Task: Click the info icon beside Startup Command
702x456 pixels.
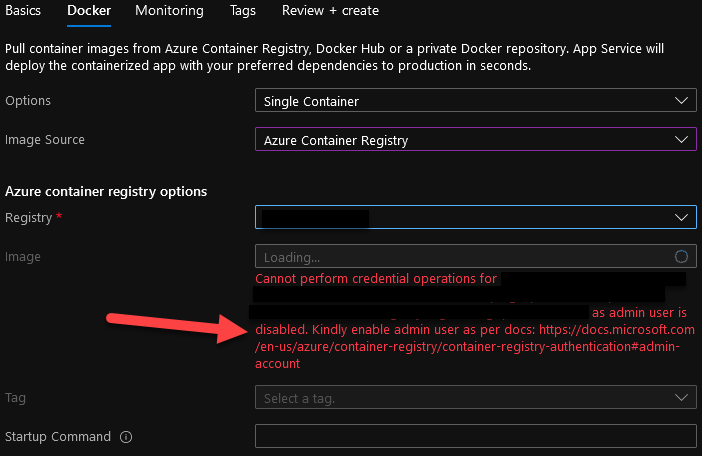Action: tap(126, 437)
